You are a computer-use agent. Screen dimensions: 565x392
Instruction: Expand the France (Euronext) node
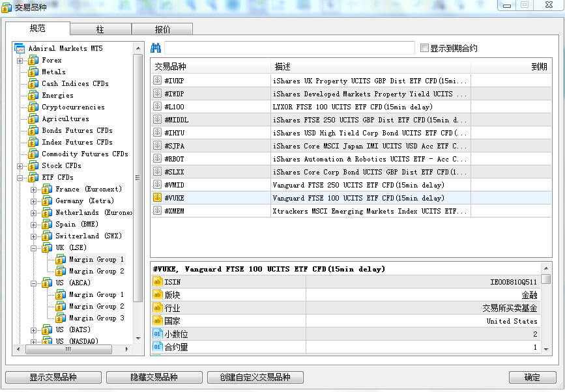pos(33,189)
